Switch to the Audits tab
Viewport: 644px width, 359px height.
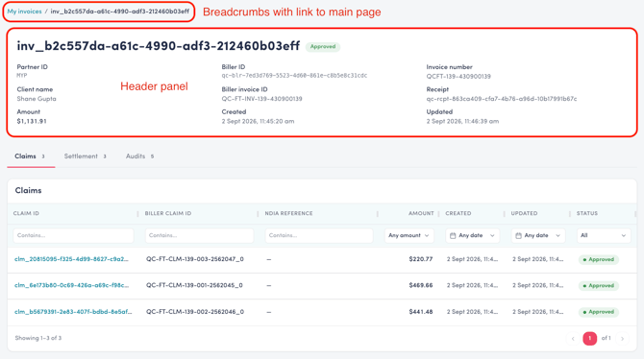(139, 156)
